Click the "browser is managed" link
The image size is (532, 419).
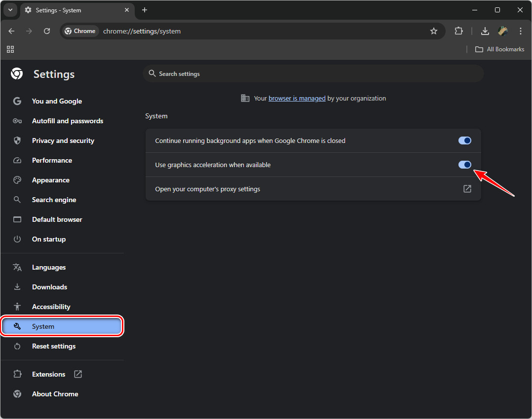[x=297, y=98]
